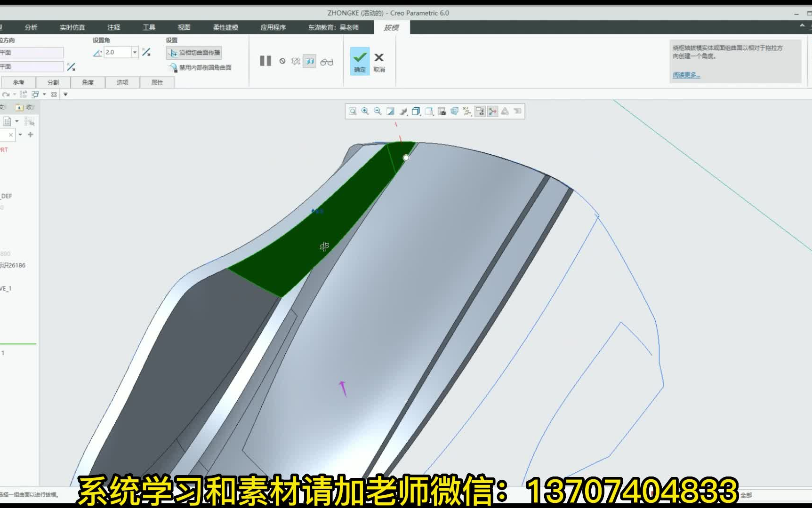The height and width of the screenshot is (508, 812).
Task: Toggle the highlighted geometry preview icon
Action: coord(309,61)
